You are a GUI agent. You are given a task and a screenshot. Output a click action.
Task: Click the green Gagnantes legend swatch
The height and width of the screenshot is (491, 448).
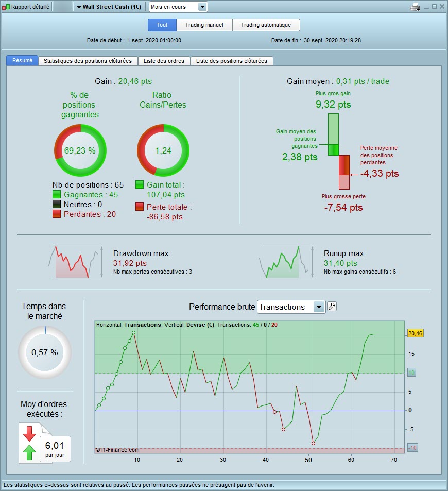[x=56, y=194]
